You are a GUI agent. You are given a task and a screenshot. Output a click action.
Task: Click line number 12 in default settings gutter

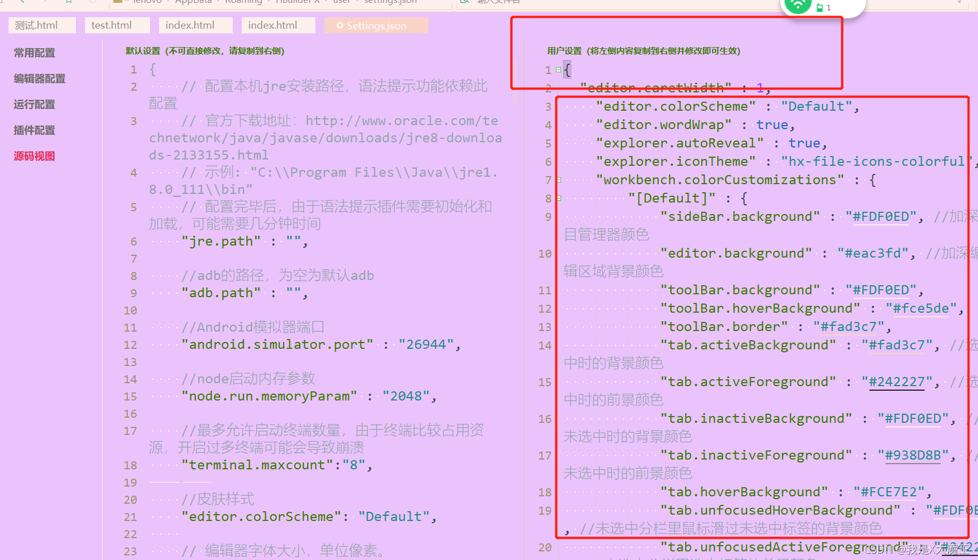130,345
